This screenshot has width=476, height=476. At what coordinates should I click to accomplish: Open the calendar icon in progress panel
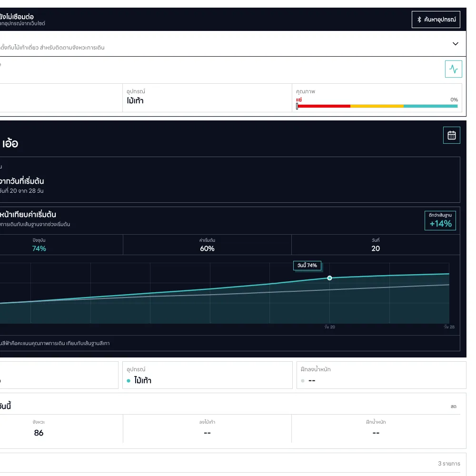point(451,135)
